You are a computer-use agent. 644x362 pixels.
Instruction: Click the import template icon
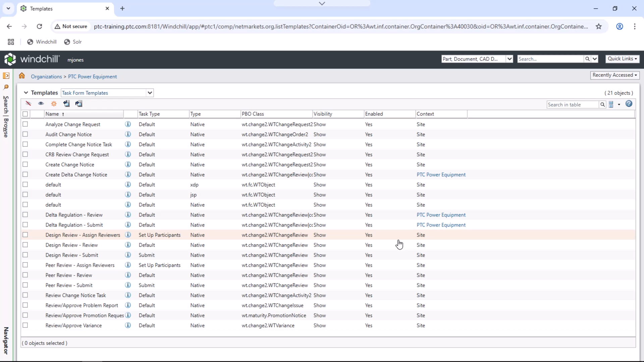click(x=66, y=104)
